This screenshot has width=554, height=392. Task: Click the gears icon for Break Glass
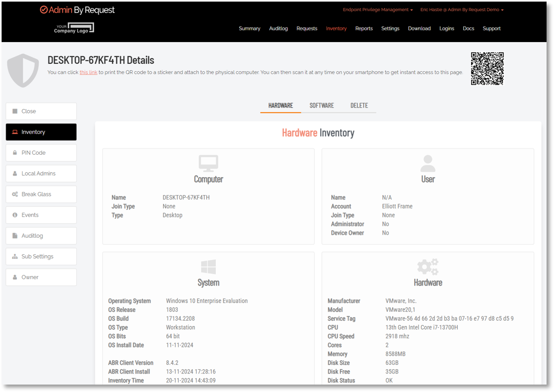pyautogui.click(x=15, y=195)
